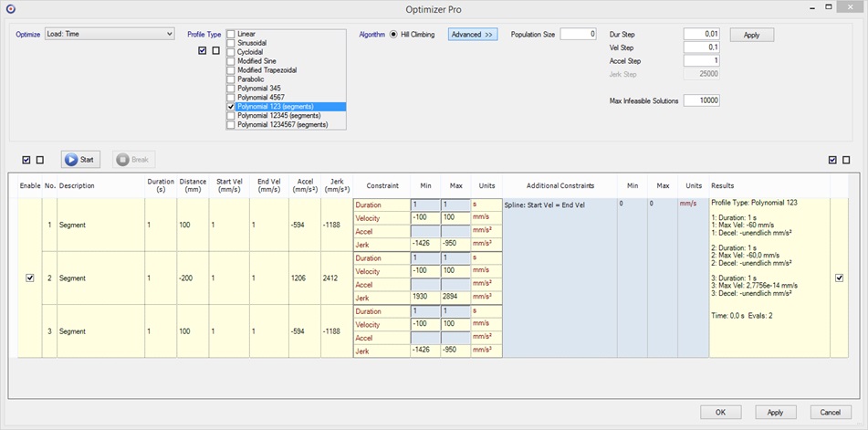Click the check-all icon beside Profile Type
The height and width of the screenshot is (430, 868).
click(202, 51)
